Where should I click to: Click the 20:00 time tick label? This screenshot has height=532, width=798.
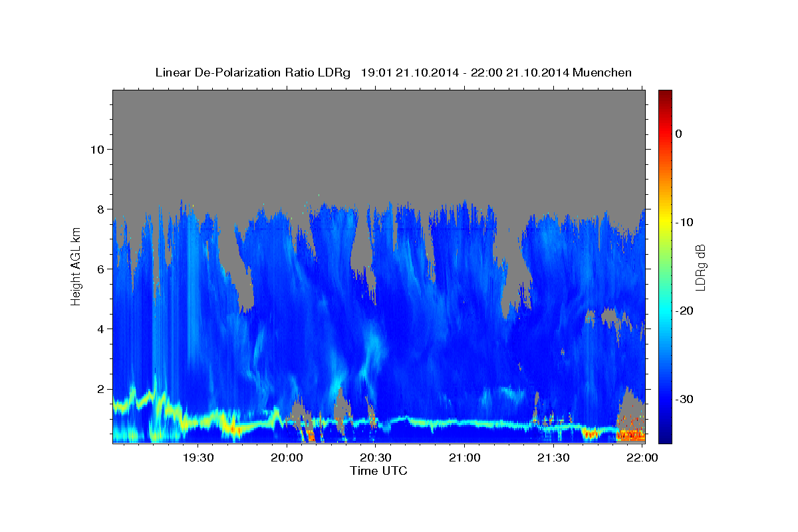[287, 458]
